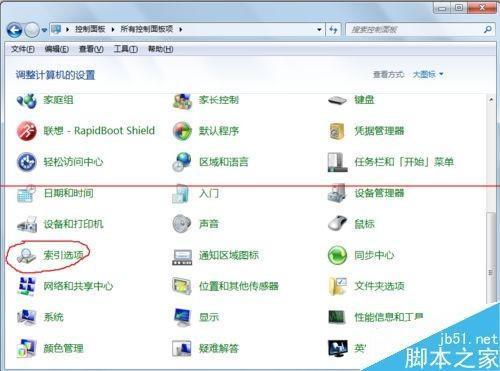Screen dimensions: 500x371
Task: Open the 显示 monitor icon
Action: [182, 317]
